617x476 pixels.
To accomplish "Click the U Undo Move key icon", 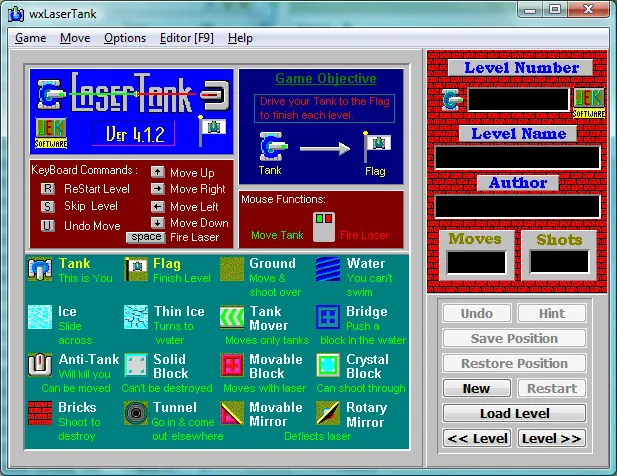I will pyautogui.click(x=47, y=225).
